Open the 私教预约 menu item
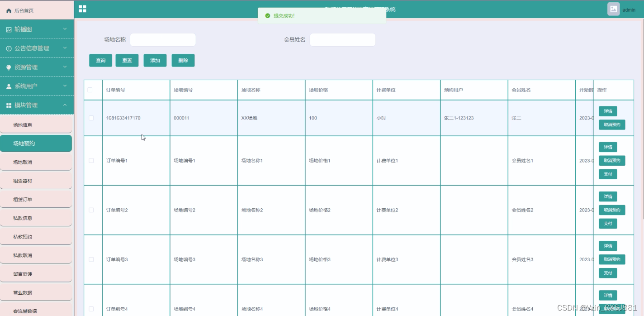 (x=36, y=237)
